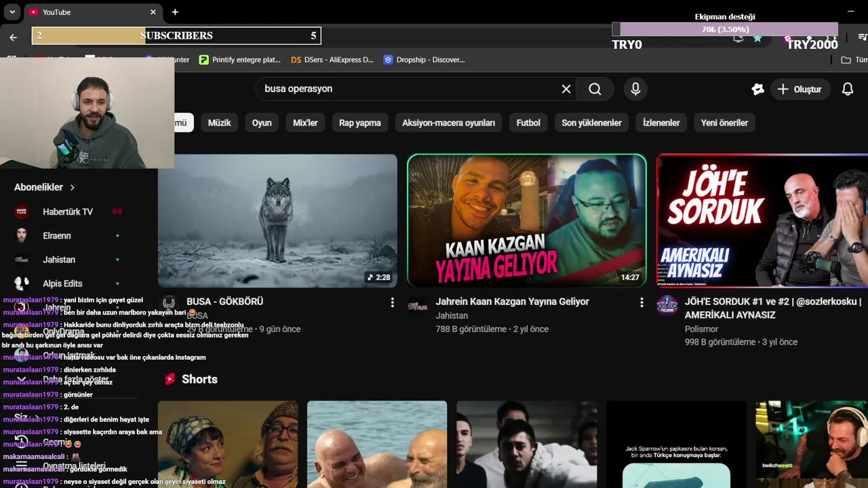
Task: Select the Mix'ler filter chip
Action: (305, 123)
